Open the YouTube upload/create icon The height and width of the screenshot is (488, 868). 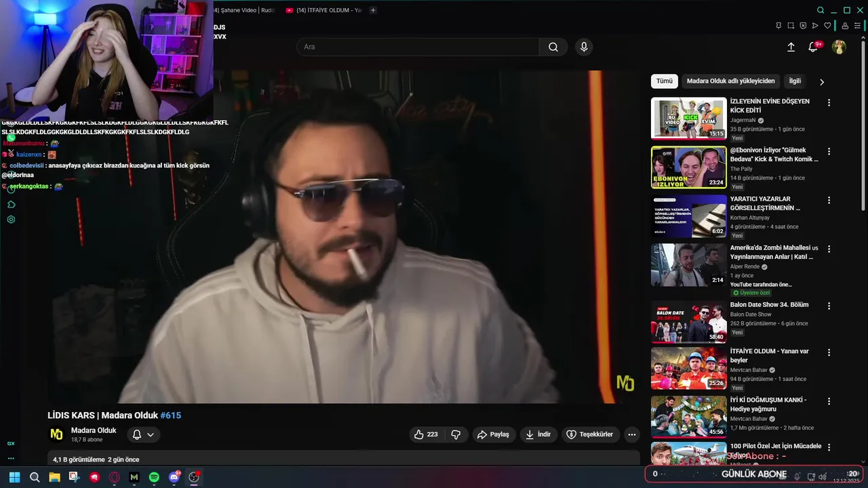click(791, 47)
